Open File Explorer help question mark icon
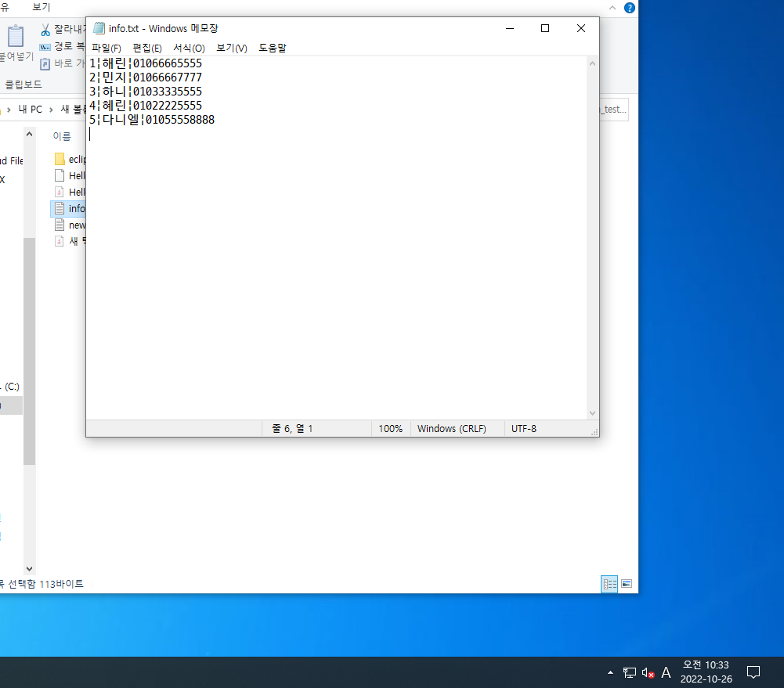The height and width of the screenshot is (688, 784). (630, 8)
